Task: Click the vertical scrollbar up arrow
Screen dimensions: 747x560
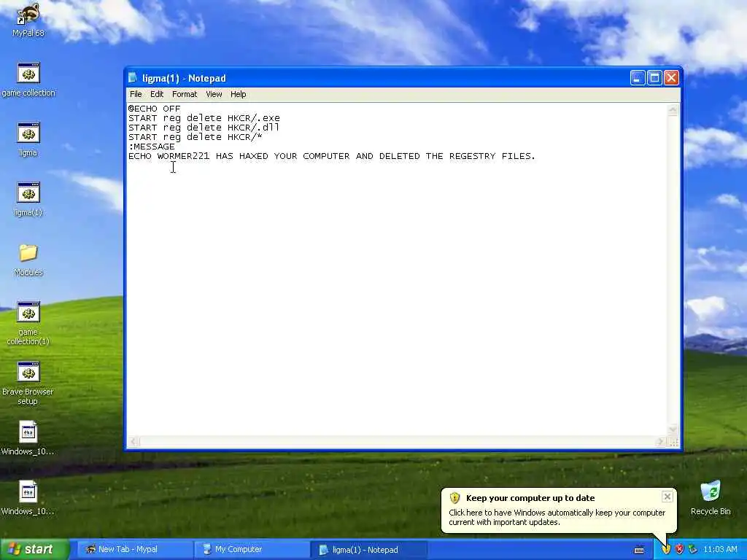Action: [x=673, y=110]
